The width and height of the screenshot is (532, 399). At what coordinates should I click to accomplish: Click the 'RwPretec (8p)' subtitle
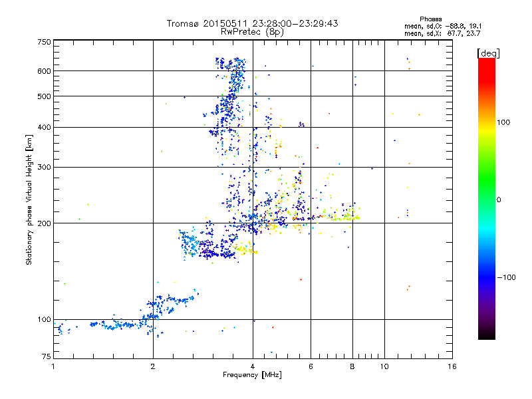tap(252, 32)
